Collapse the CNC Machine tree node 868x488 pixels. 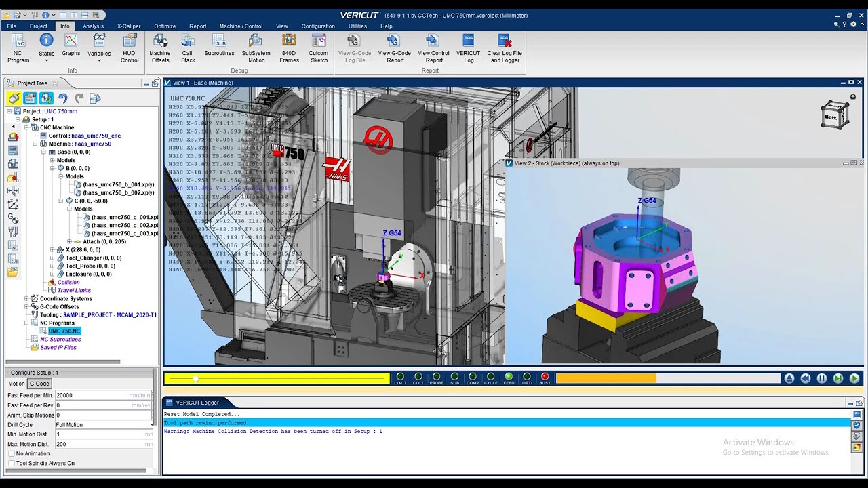coord(26,127)
